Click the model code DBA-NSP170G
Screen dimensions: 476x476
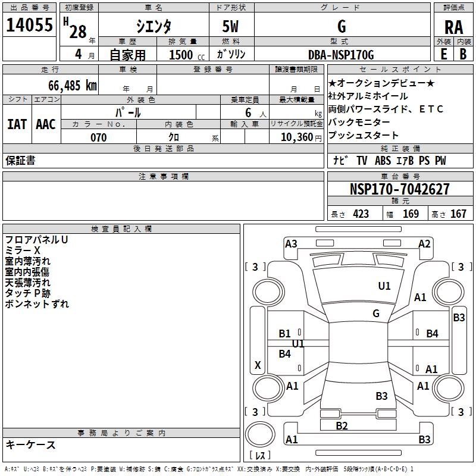click(x=342, y=55)
